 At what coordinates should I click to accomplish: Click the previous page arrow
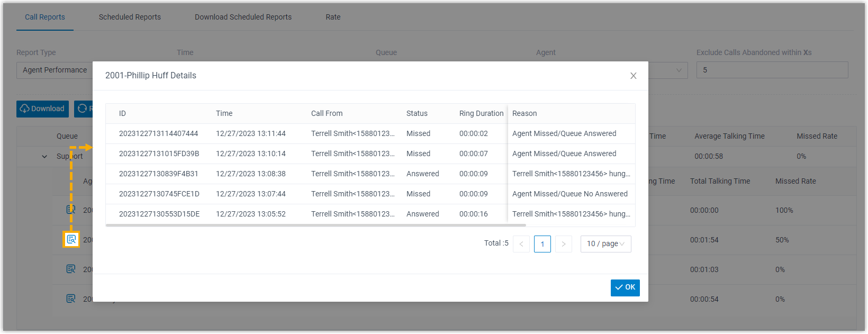click(x=521, y=244)
